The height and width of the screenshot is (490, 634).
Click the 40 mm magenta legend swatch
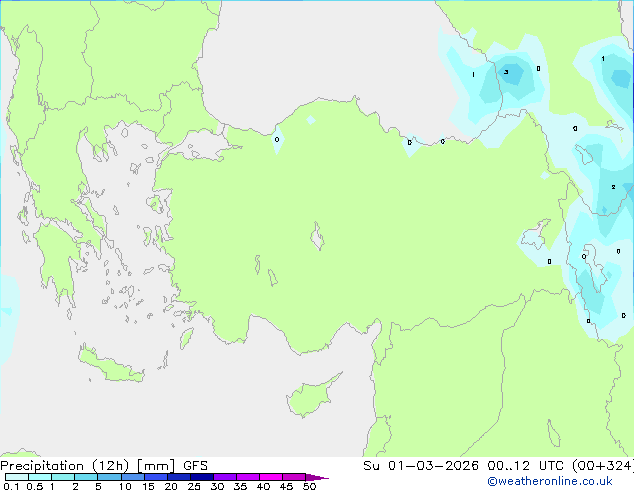(x=271, y=477)
